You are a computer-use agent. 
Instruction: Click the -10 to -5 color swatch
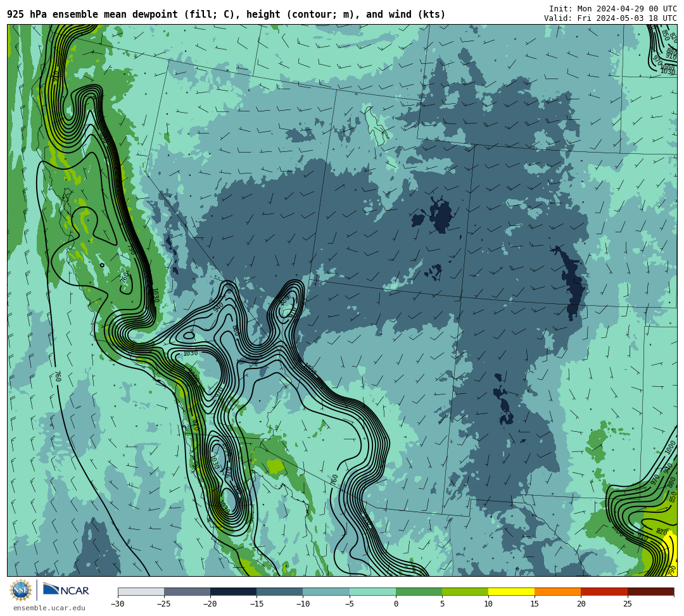point(326,591)
